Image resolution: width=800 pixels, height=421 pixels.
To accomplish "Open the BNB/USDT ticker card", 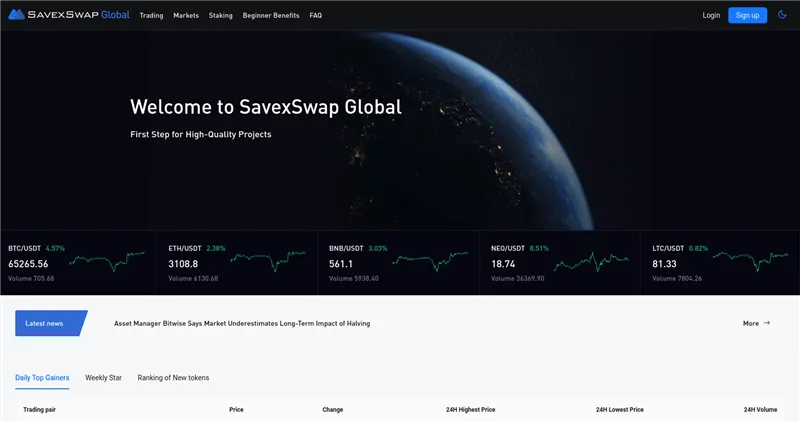I will (398, 263).
